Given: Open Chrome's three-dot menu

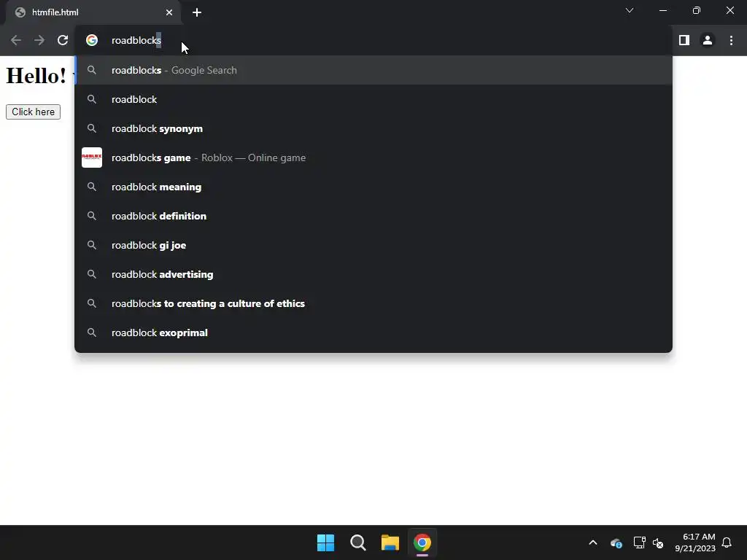Looking at the screenshot, I should click(x=731, y=41).
